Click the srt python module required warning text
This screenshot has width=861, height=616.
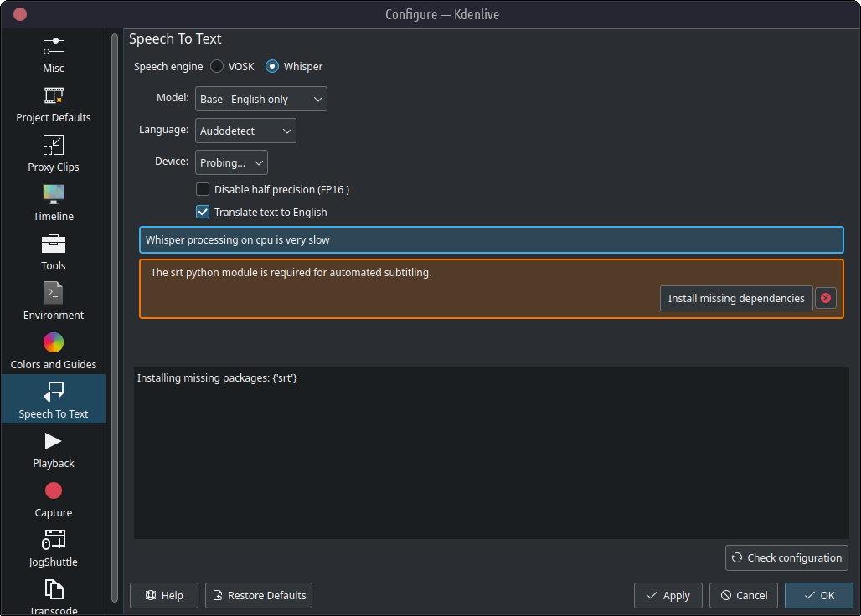click(x=291, y=273)
